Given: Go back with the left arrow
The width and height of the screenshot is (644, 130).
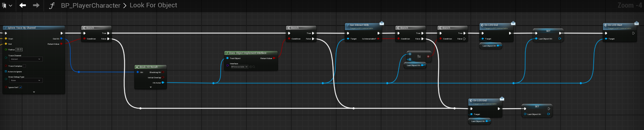Looking at the screenshot, I should point(23,5).
